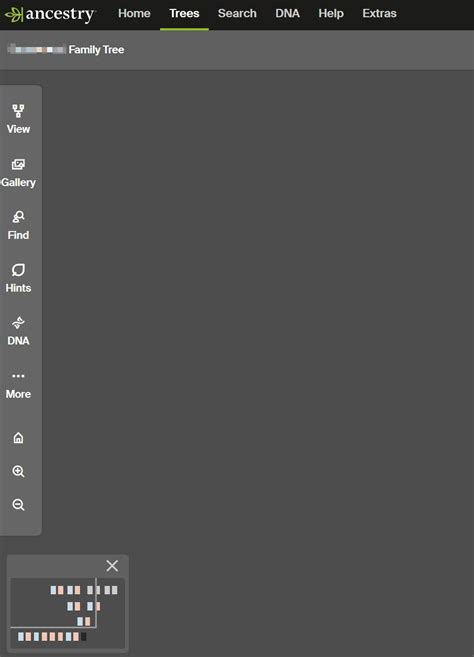Close the mini-map overview panel

(x=112, y=566)
